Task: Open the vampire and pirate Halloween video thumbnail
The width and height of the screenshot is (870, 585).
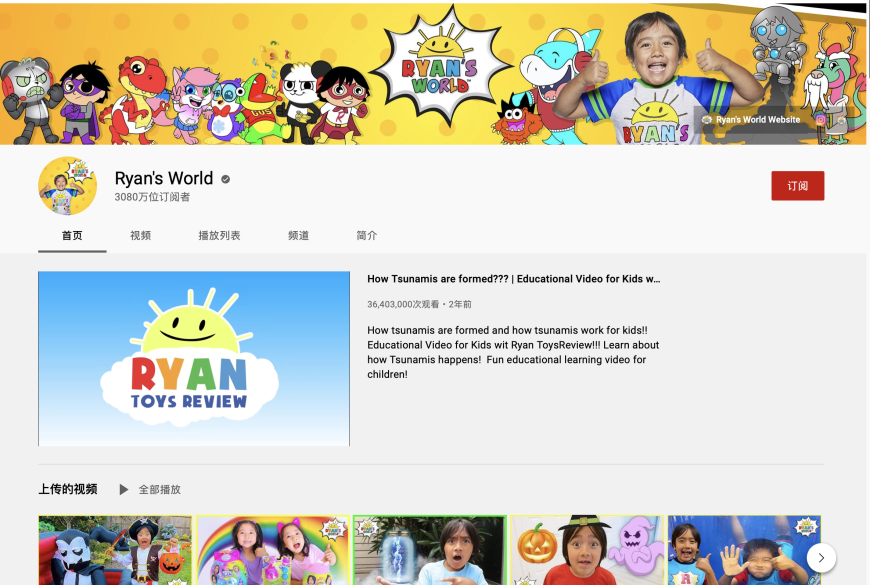Action: coord(115,550)
